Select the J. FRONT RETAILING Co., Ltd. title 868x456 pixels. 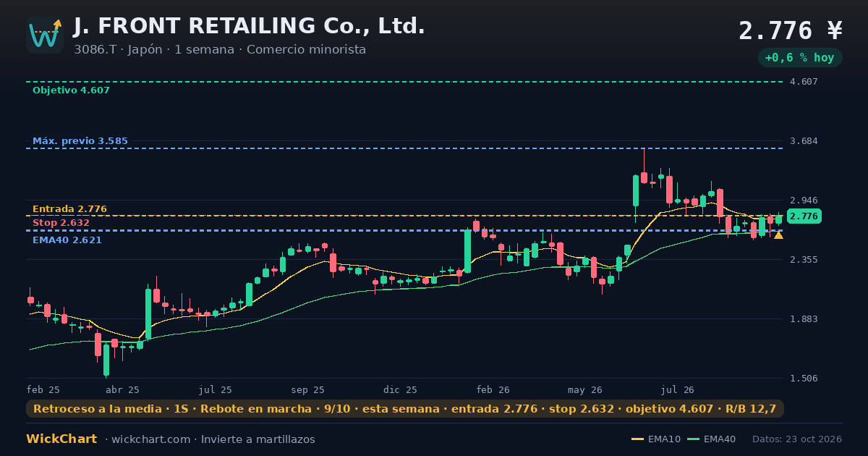click(x=249, y=26)
